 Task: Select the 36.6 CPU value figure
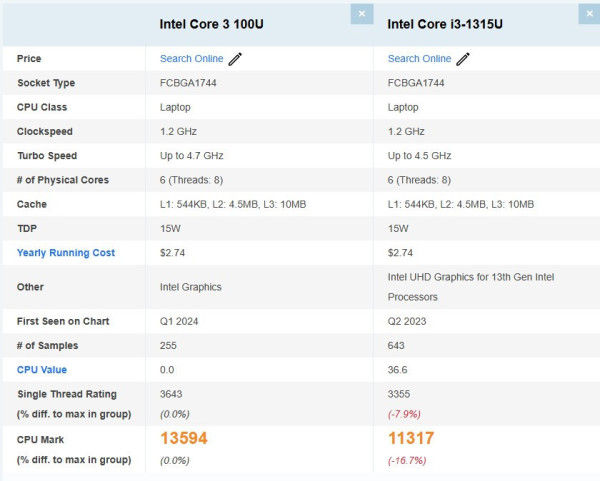click(399, 370)
